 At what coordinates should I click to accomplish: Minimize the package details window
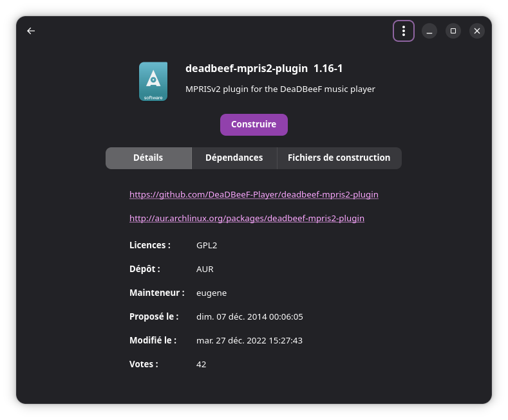[x=429, y=31]
